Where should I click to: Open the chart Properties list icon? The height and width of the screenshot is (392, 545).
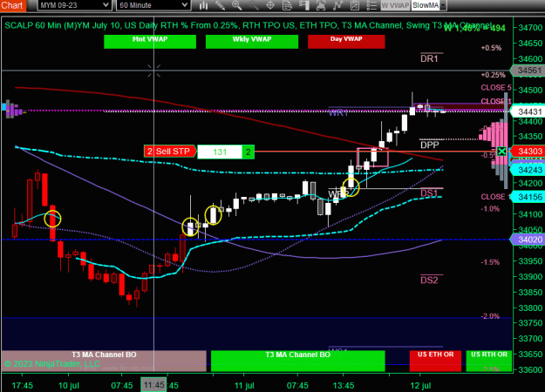[371, 5]
